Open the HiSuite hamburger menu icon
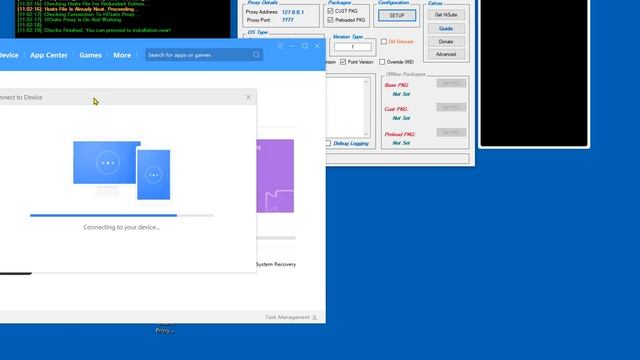This screenshot has height=360, width=640. (x=280, y=46)
